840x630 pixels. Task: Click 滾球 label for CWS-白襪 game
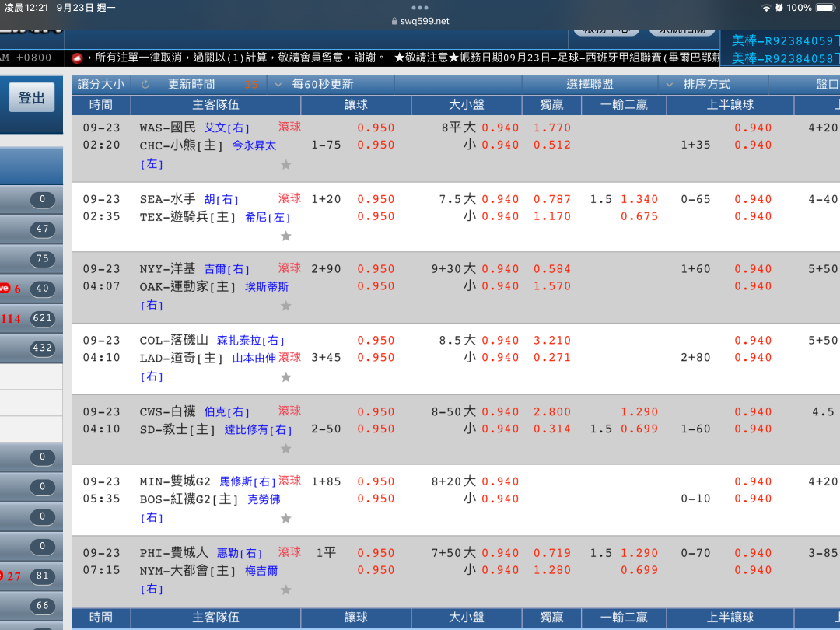click(289, 411)
